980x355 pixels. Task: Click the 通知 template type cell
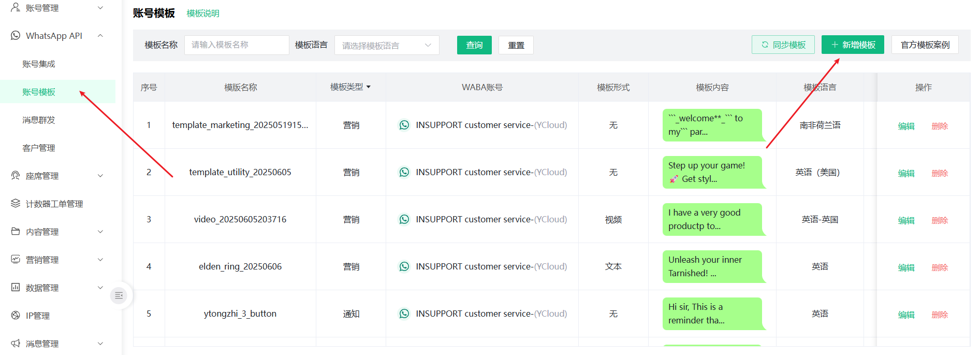351,314
